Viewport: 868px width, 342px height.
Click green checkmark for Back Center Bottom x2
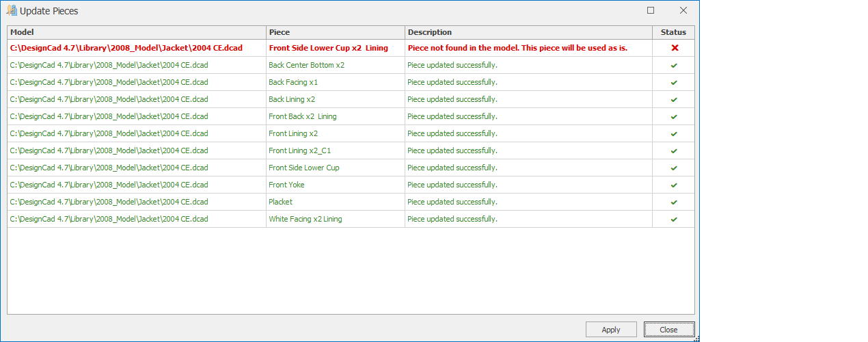(x=674, y=66)
